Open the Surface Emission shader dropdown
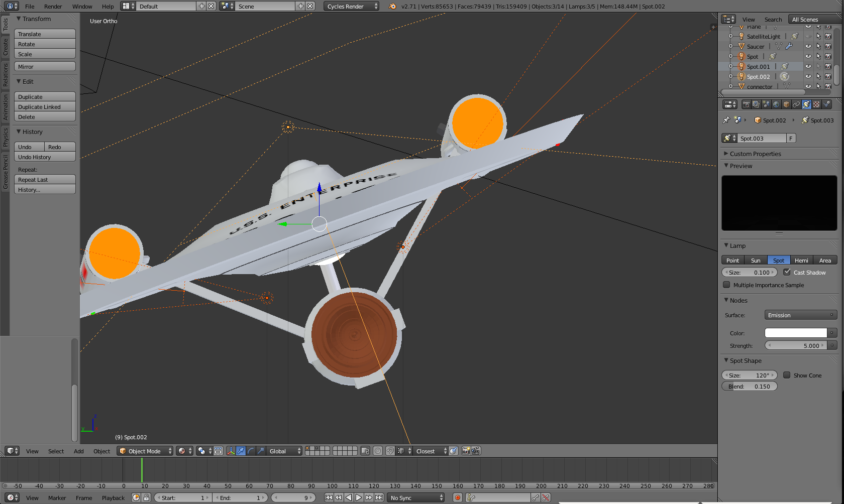 click(x=801, y=315)
